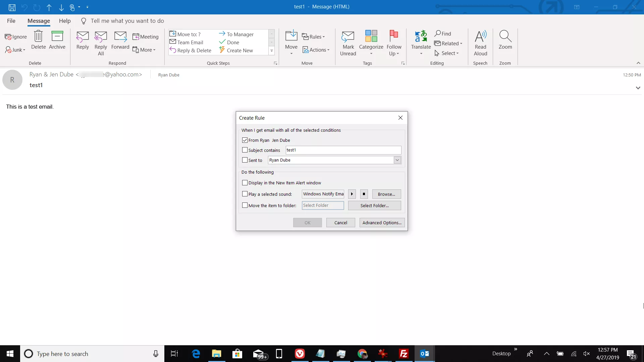Click the Mark Unread icon
The height and width of the screenshot is (362, 644).
click(348, 36)
